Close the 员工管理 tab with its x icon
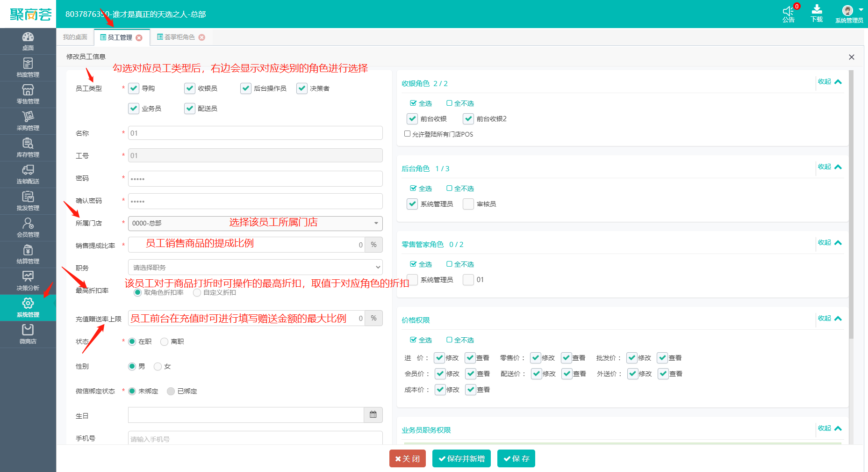868x472 pixels. [139, 38]
